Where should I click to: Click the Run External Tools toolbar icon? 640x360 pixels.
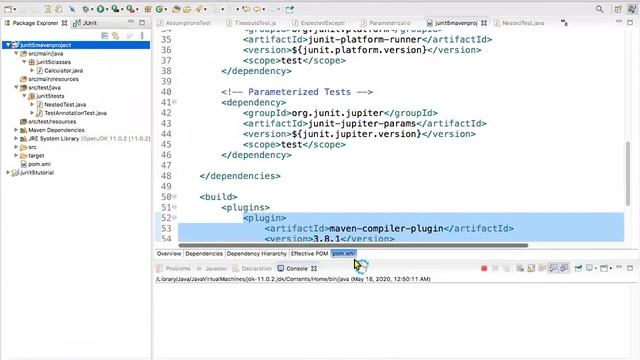click(131, 9)
